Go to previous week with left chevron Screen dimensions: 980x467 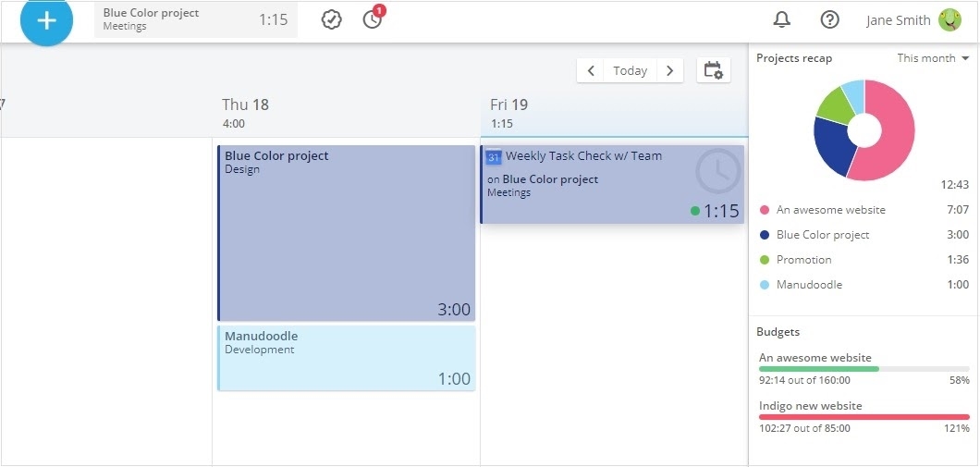(x=591, y=70)
